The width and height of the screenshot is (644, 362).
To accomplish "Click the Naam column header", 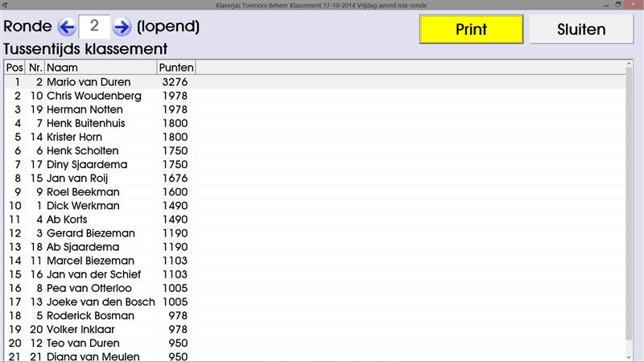I will coord(100,68).
